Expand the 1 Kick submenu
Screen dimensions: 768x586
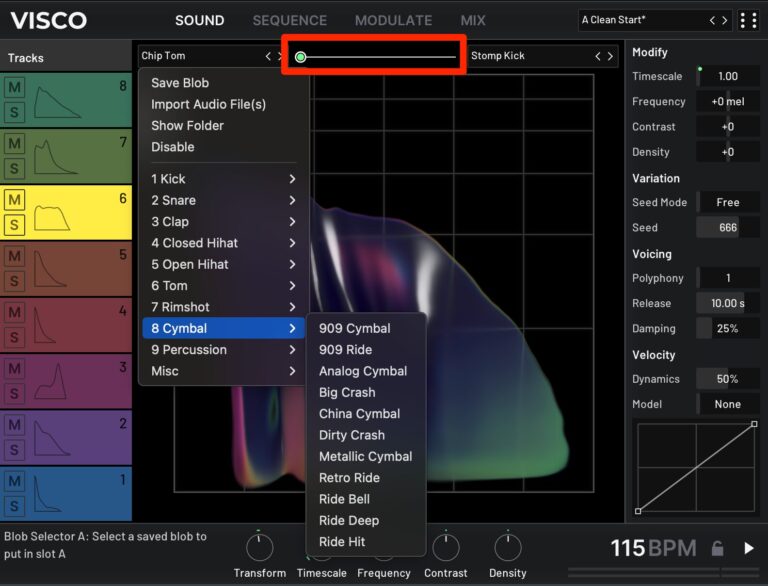[223, 179]
